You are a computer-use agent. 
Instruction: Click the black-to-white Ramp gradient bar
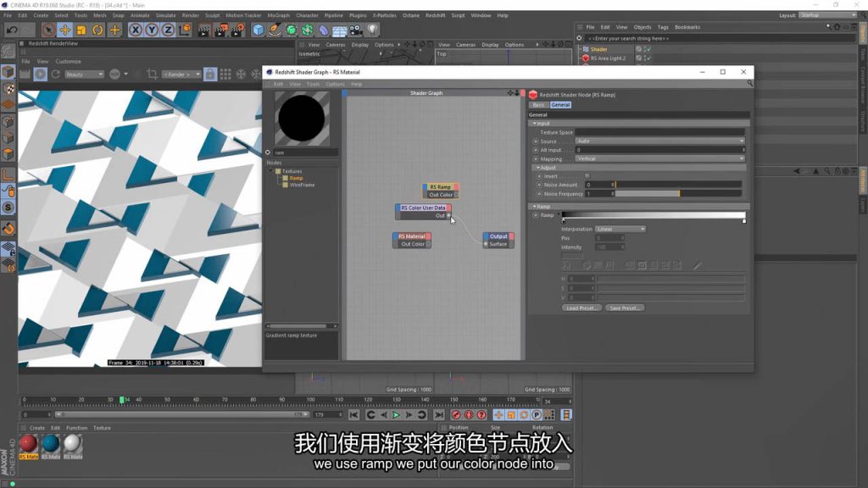pos(654,214)
